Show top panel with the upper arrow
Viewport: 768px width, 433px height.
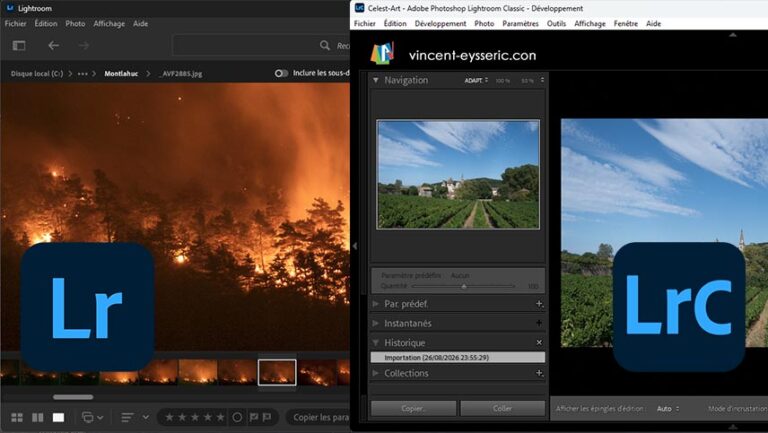click(x=733, y=35)
